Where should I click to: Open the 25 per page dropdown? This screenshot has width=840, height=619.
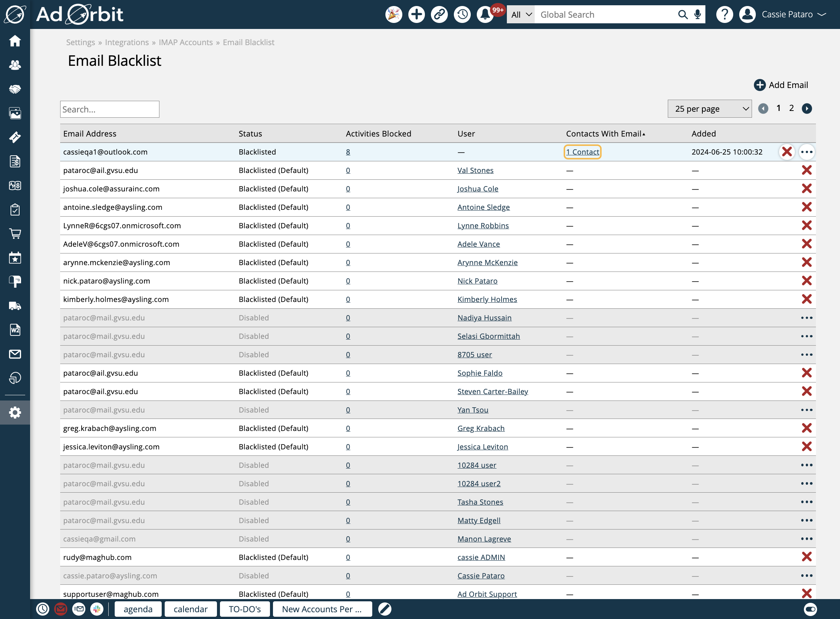coord(709,109)
